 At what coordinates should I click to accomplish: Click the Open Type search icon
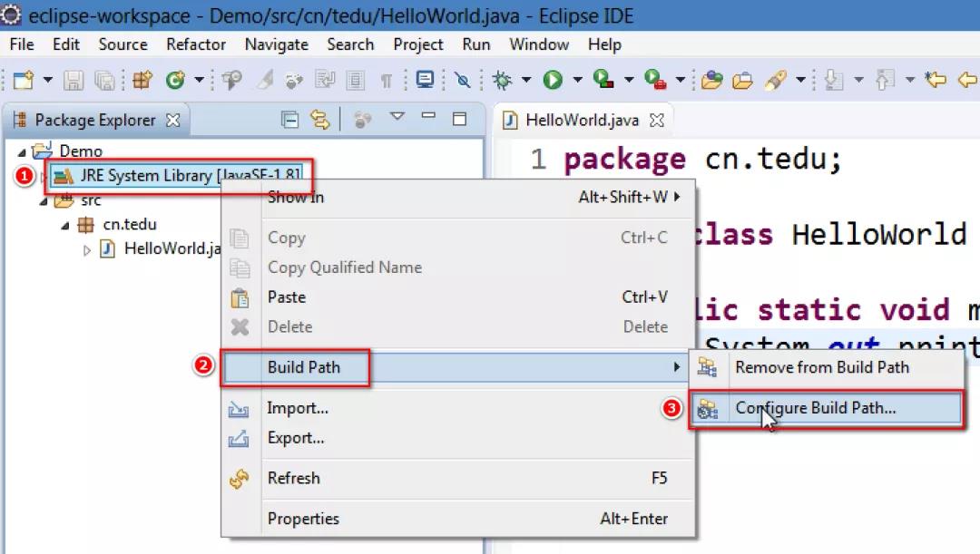click(x=232, y=80)
